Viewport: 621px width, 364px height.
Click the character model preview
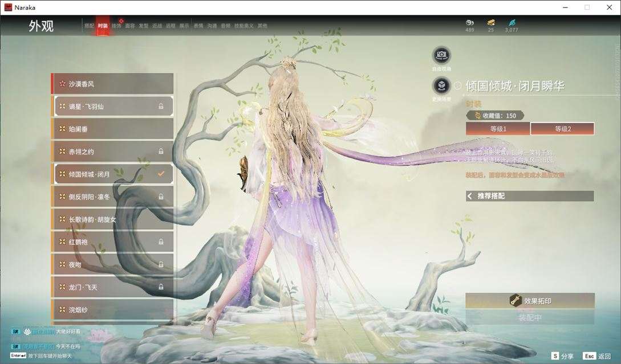[x=293, y=198]
